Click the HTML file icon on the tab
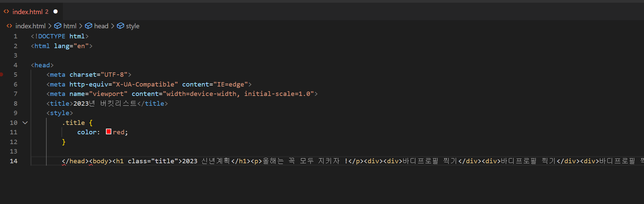 pos(6,11)
